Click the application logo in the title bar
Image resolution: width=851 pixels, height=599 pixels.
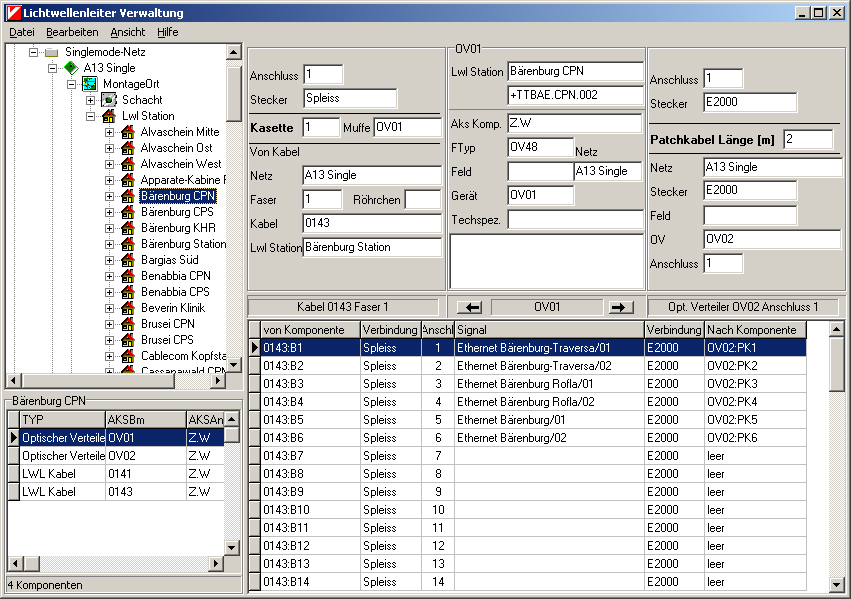[x=13, y=12]
